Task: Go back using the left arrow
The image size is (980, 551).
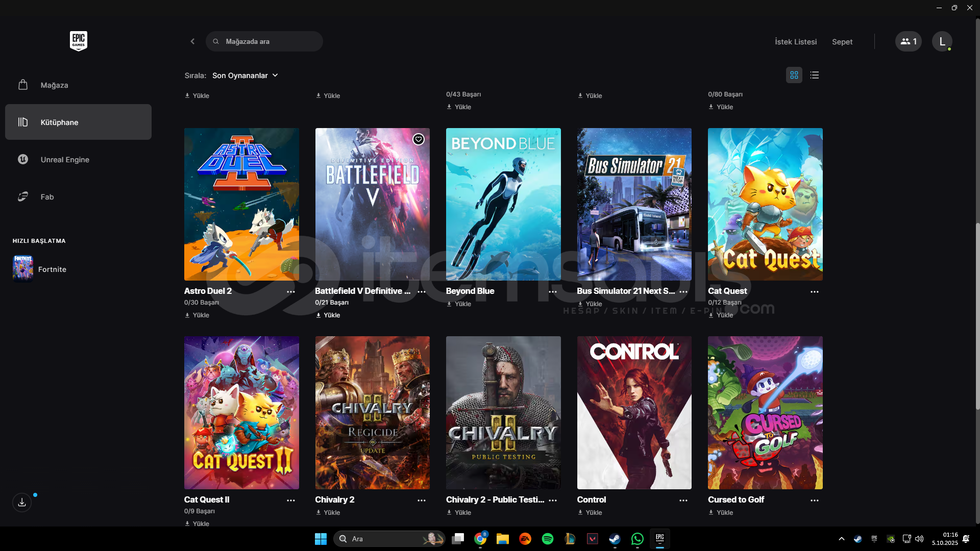Action: tap(192, 41)
